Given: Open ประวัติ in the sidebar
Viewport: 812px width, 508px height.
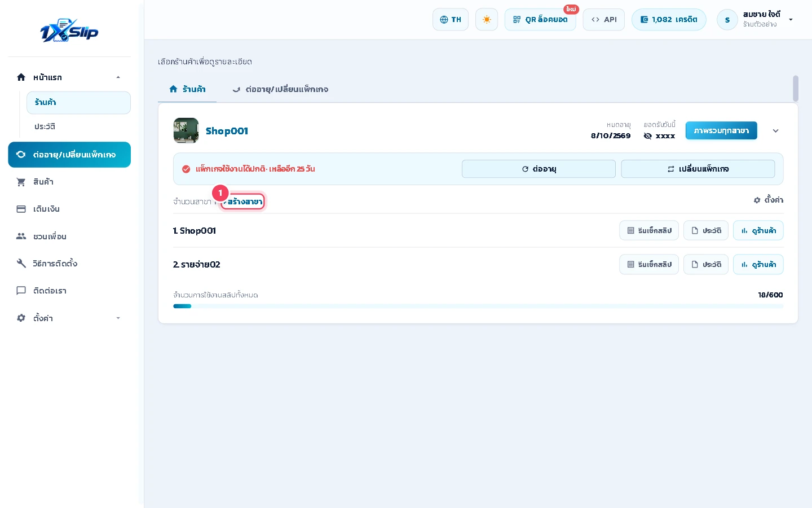Looking at the screenshot, I should (x=78, y=127).
